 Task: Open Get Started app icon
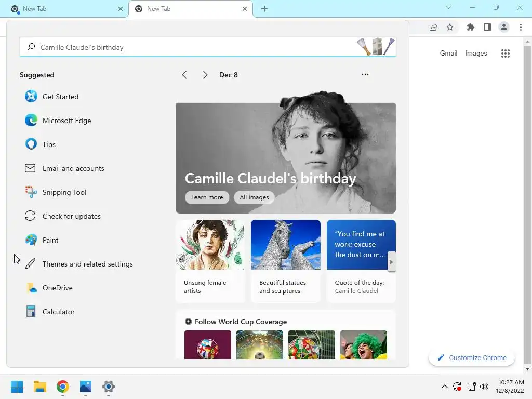click(31, 96)
